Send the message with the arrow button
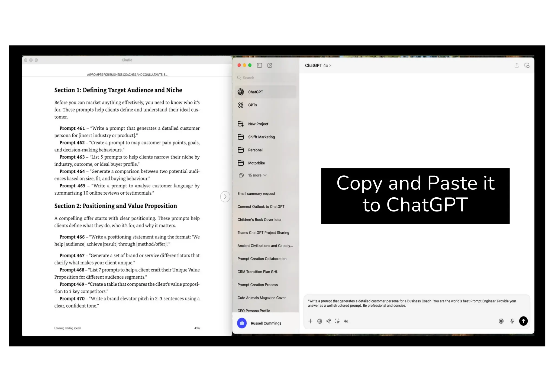Image resolution: width=555 pixels, height=392 pixels. (x=523, y=321)
